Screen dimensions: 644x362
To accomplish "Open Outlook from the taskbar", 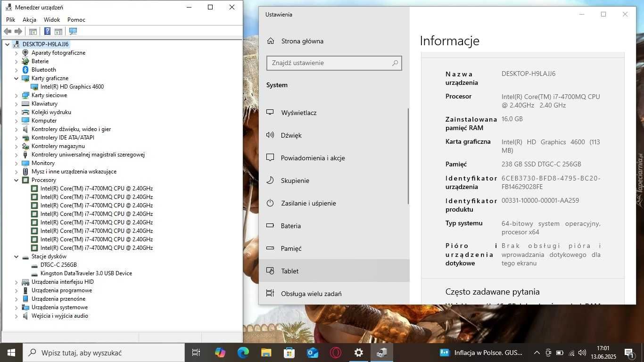I will 313,353.
